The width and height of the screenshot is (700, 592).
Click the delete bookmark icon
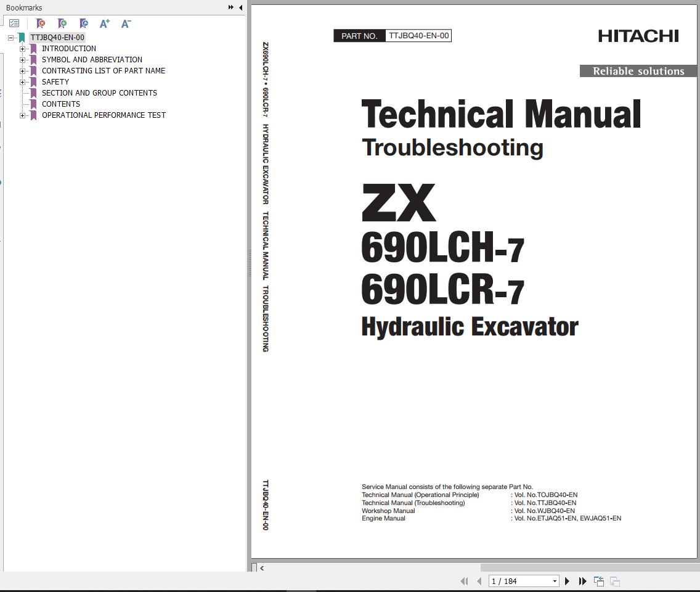40,23
